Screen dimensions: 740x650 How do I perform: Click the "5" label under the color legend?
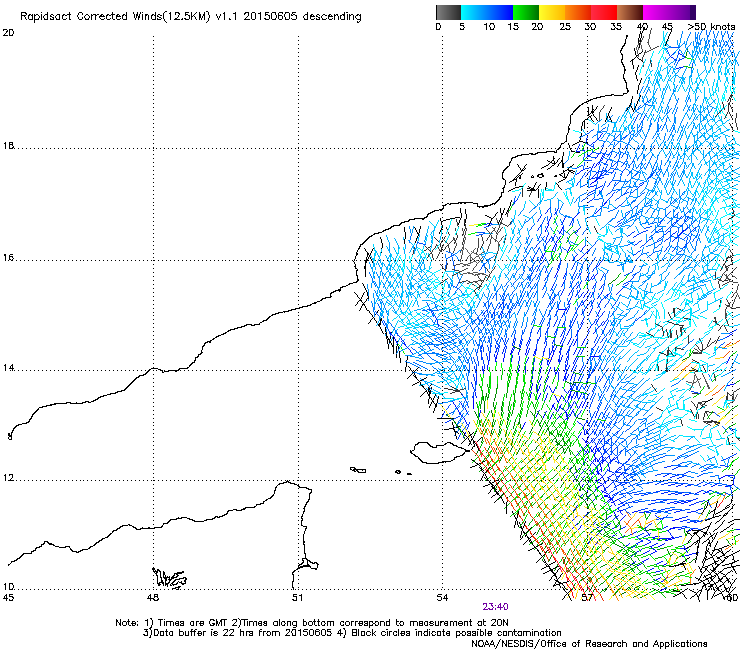point(462,27)
